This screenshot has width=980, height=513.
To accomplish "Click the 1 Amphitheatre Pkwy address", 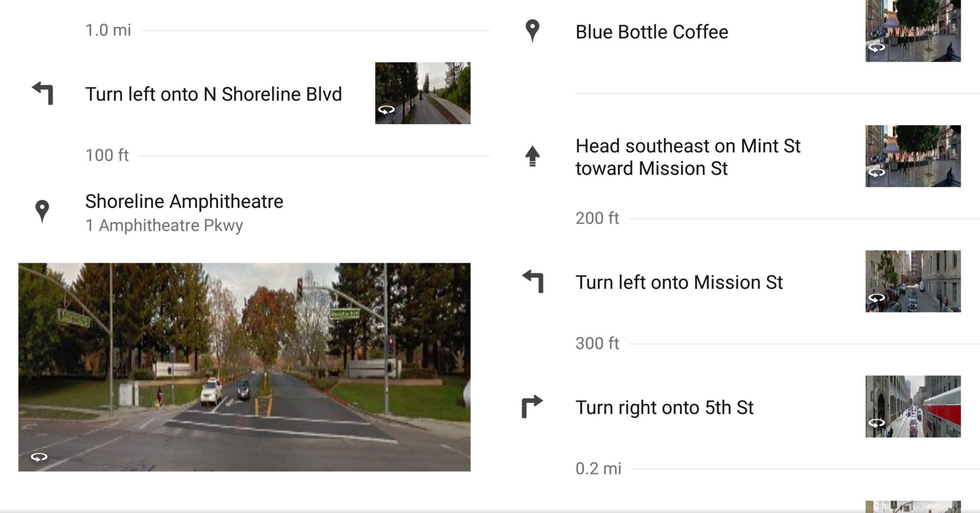I will tap(164, 225).
